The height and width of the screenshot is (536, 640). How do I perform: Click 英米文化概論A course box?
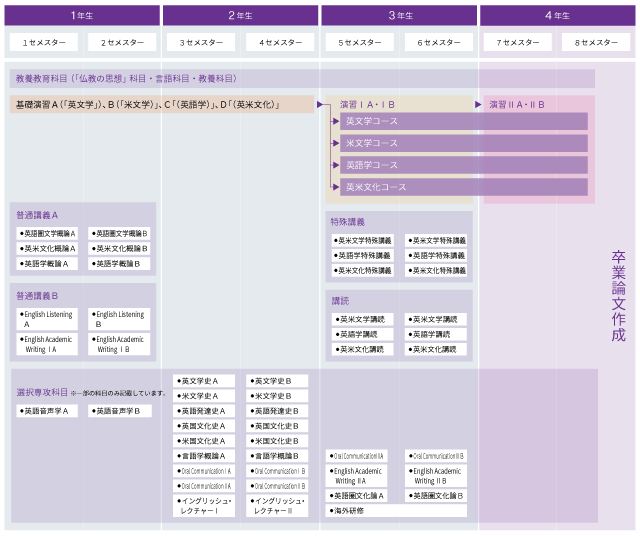click(47, 249)
